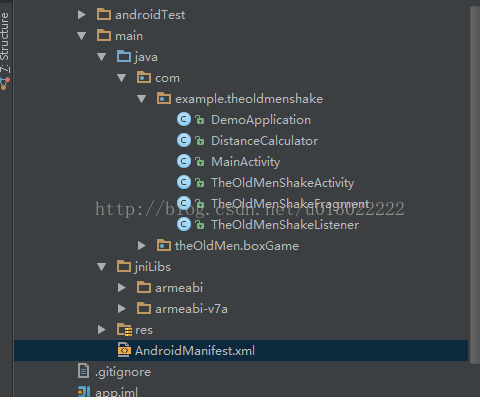Open the MainActivity class
Viewport: 480px width, 397px height.
tap(246, 162)
